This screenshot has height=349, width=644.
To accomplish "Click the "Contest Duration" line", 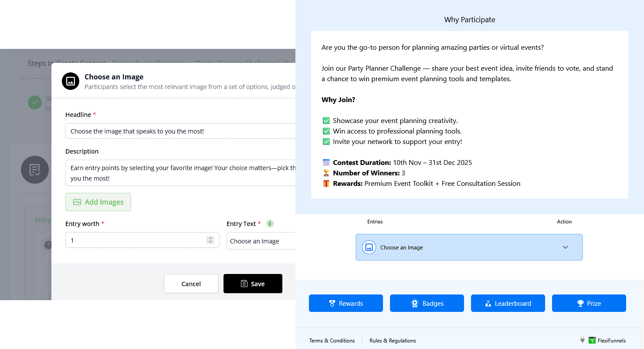I will 397,162.
